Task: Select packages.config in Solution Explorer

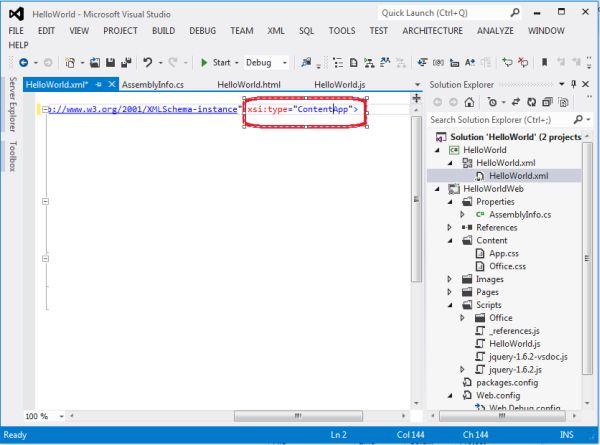Action: [x=507, y=383]
